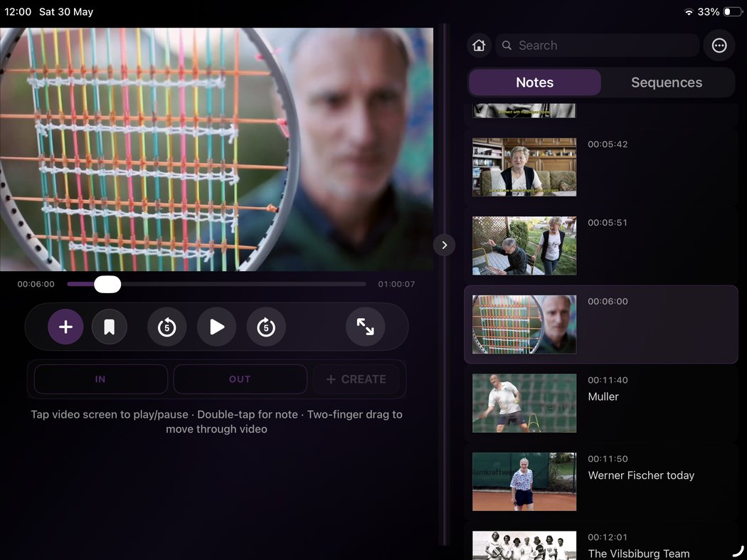Click the 00:12:01 timestamp text
The height and width of the screenshot is (560, 747).
click(608, 537)
